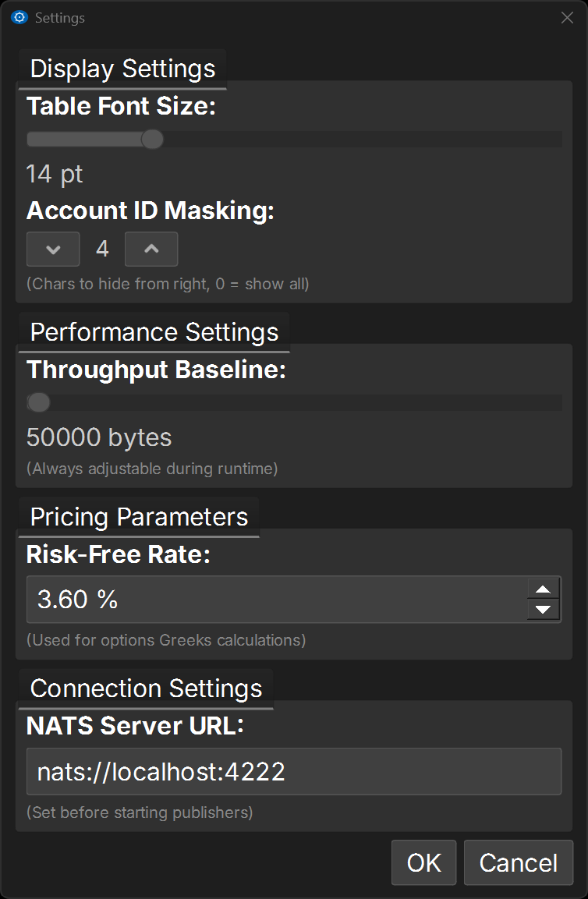Click the Table Font Size slider handle

[152, 140]
